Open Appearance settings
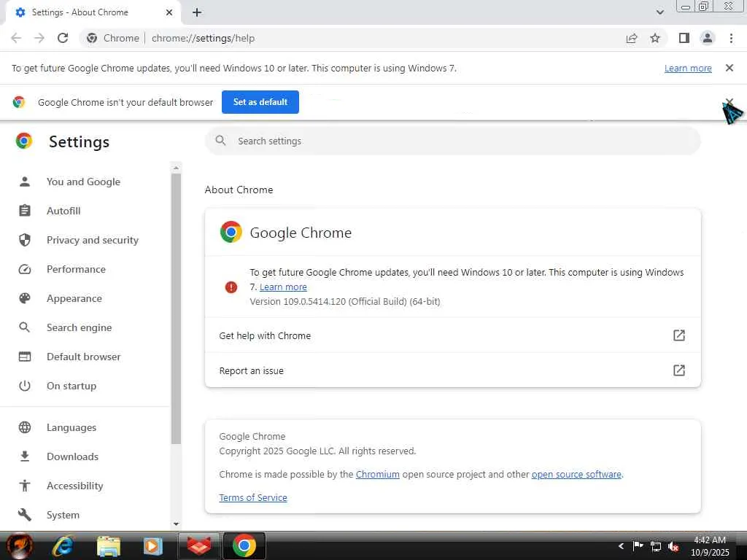Viewport: 747px width, 560px height. 74,298
